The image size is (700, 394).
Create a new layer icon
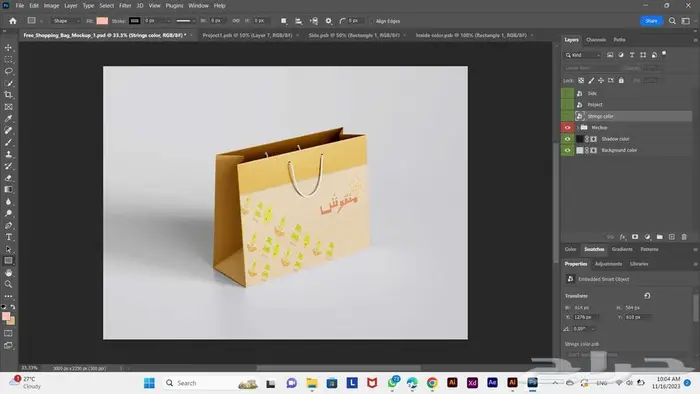[x=671, y=237]
